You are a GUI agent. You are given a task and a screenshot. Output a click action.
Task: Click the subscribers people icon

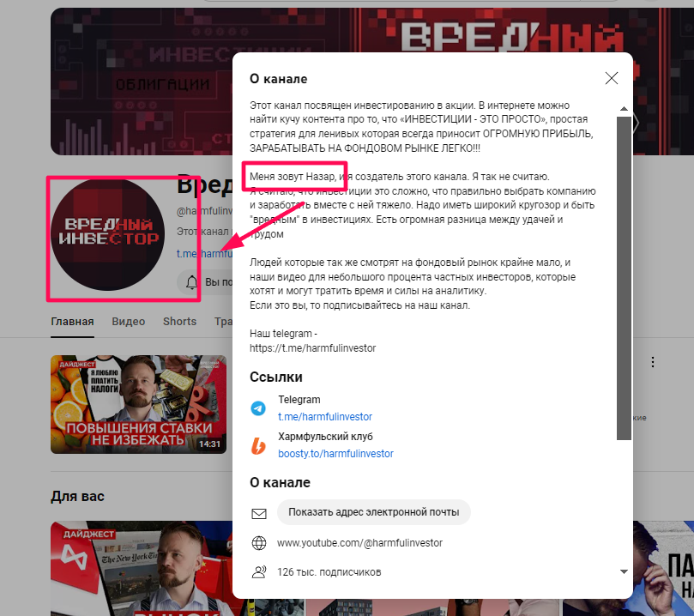pos(259,572)
